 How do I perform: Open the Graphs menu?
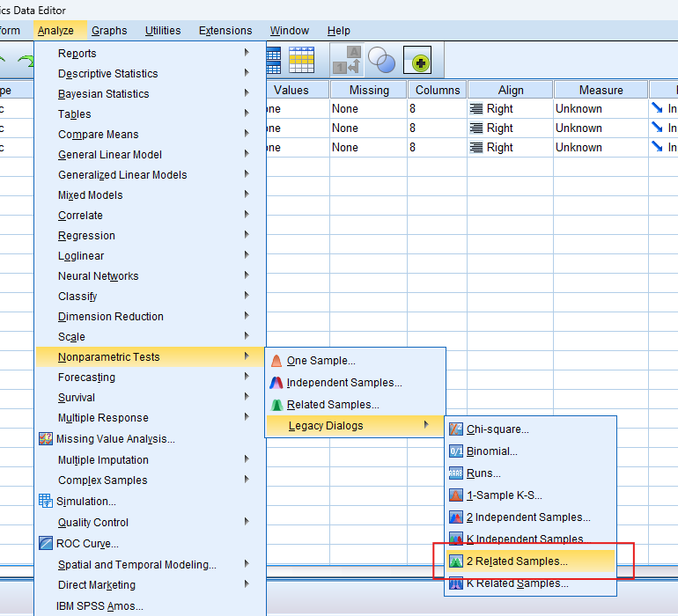pos(109,31)
